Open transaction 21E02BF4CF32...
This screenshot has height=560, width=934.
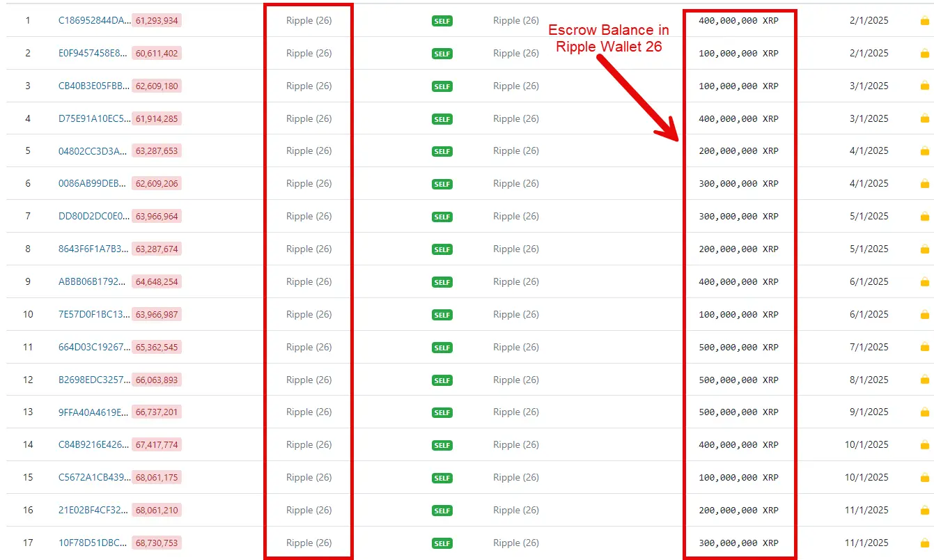[94, 511]
